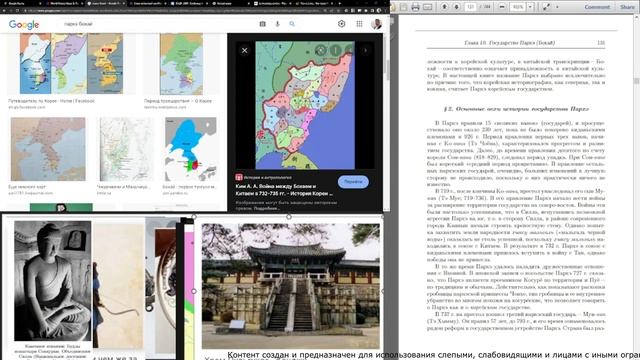The height and width of the screenshot is (360, 640).
Task: Open the Kim A. A. war article title link
Action: point(284,190)
